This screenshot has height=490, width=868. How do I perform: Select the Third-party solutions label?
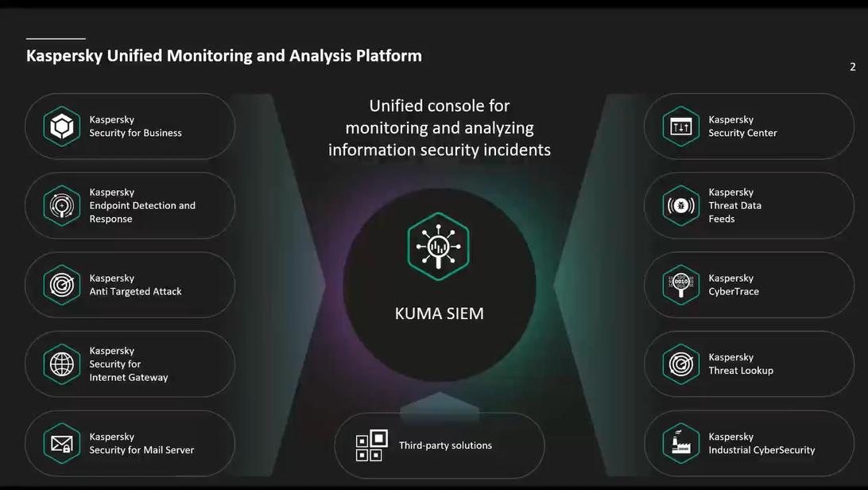click(446, 445)
